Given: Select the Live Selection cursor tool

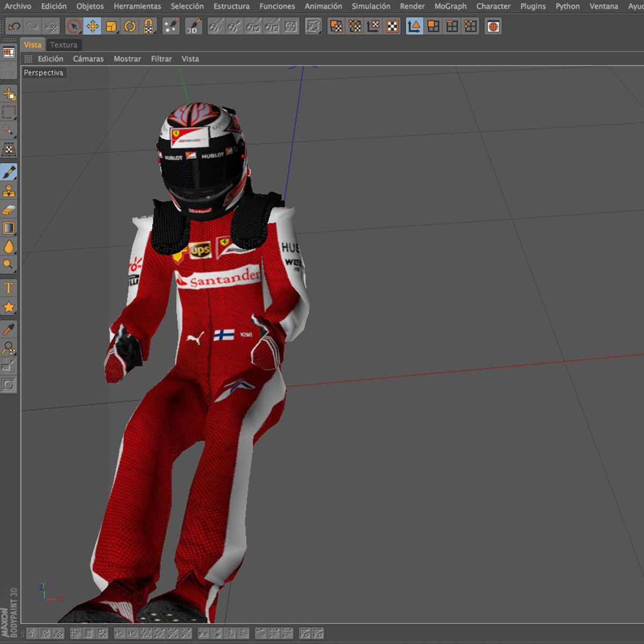Looking at the screenshot, I should pos(74,26).
